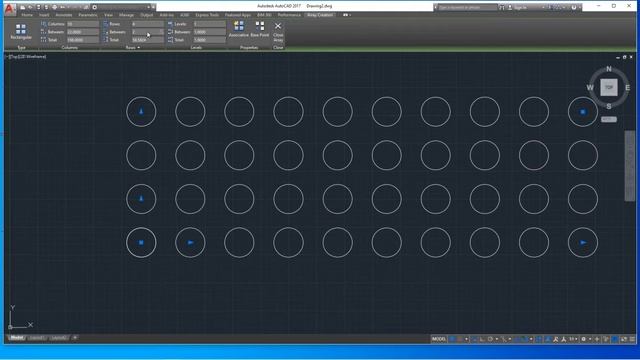Close Array from the ribbon

(278, 32)
